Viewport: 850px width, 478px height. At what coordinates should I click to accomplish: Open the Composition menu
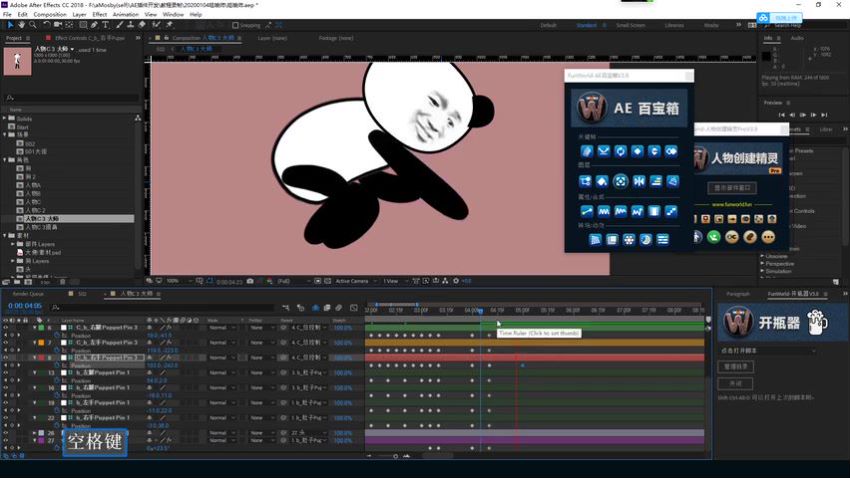tap(50, 15)
